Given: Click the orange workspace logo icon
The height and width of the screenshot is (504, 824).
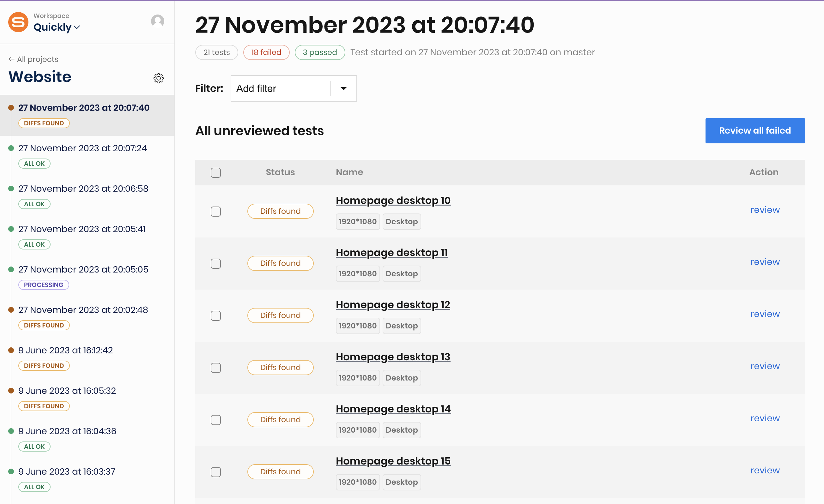Looking at the screenshot, I should (18, 22).
